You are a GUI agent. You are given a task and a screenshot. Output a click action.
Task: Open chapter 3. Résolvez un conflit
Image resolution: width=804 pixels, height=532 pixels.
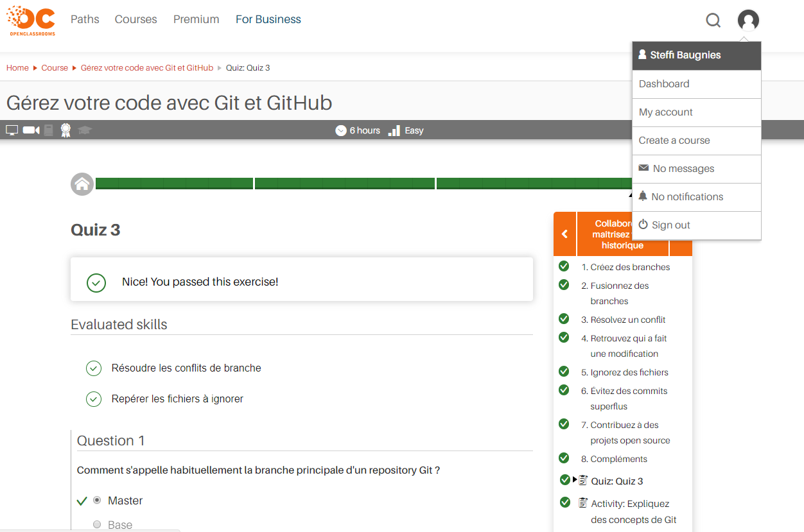pyautogui.click(x=624, y=320)
